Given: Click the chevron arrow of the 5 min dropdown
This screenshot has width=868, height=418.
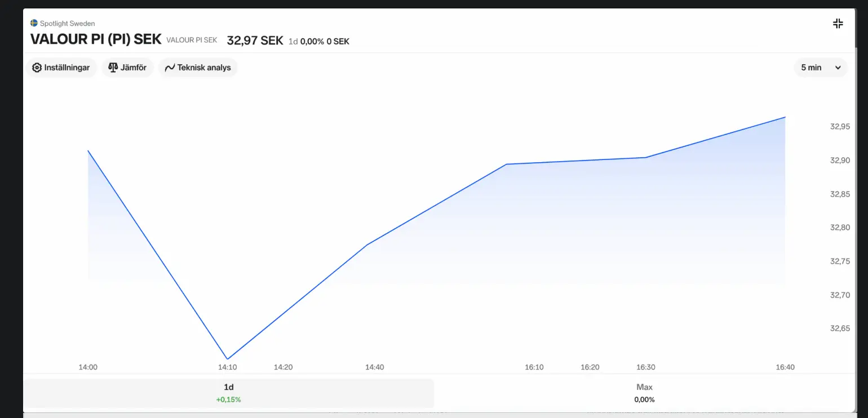Looking at the screenshot, I should (838, 68).
